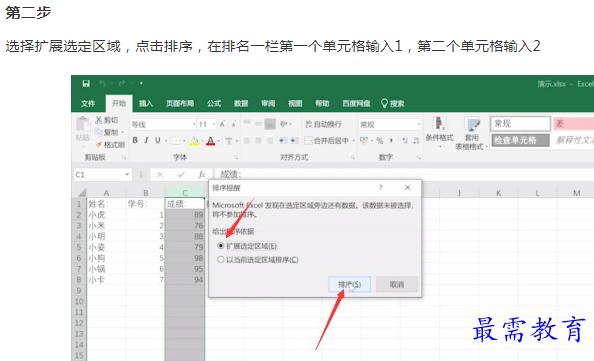Viewport: 594px width, 361px height.
Task: Apply the 检查单元格 cell style
Action: (521, 140)
